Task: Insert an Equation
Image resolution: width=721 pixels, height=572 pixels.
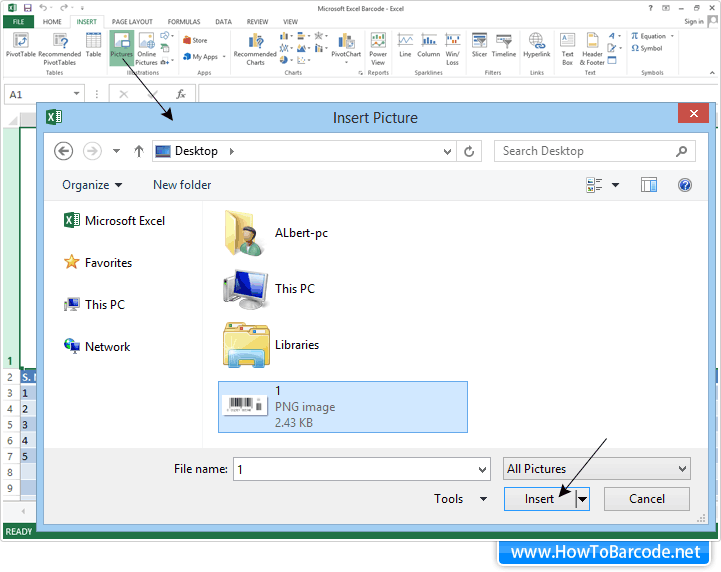Action: (652, 36)
